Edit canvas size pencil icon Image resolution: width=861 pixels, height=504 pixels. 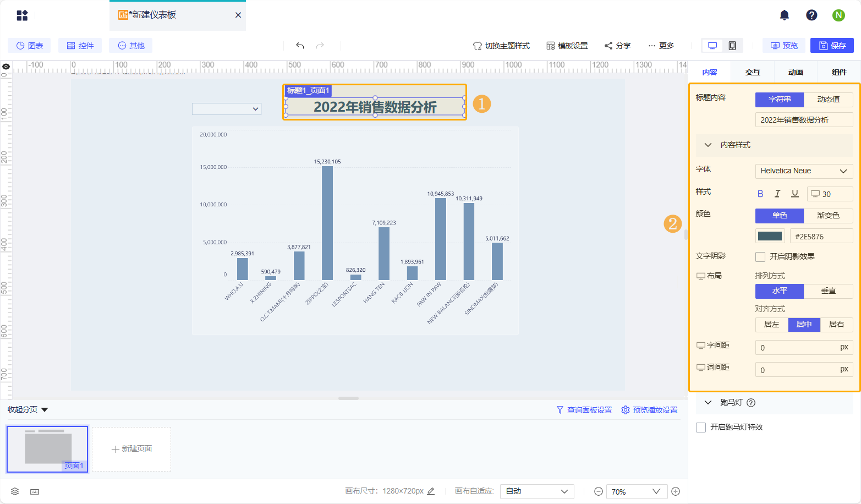tap(431, 491)
